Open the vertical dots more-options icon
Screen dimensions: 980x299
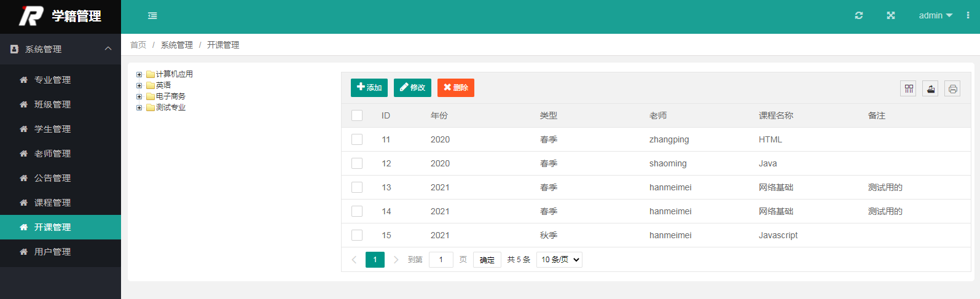(x=968, y=15)
